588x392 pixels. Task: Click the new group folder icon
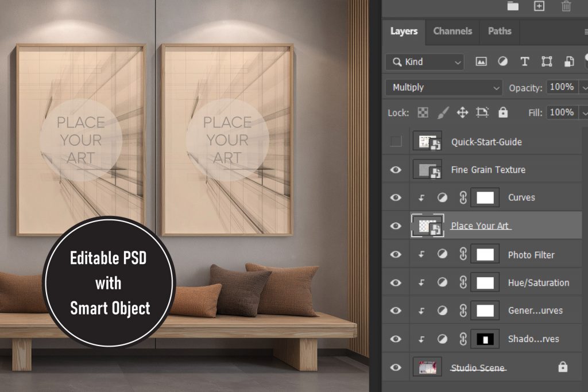click(x=513, y=6)
